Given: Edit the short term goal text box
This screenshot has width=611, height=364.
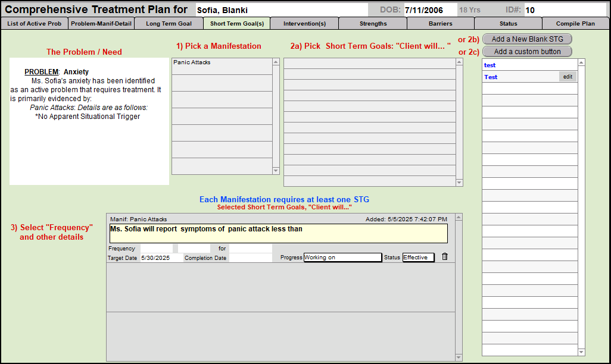Looking at the screenshot, I should [x=278, y=233].
